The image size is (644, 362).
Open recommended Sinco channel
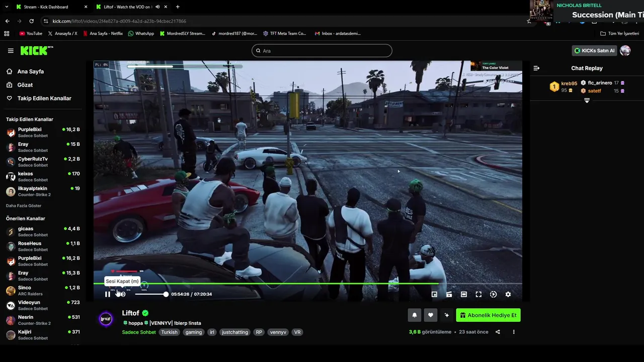(x=43, y=291)
